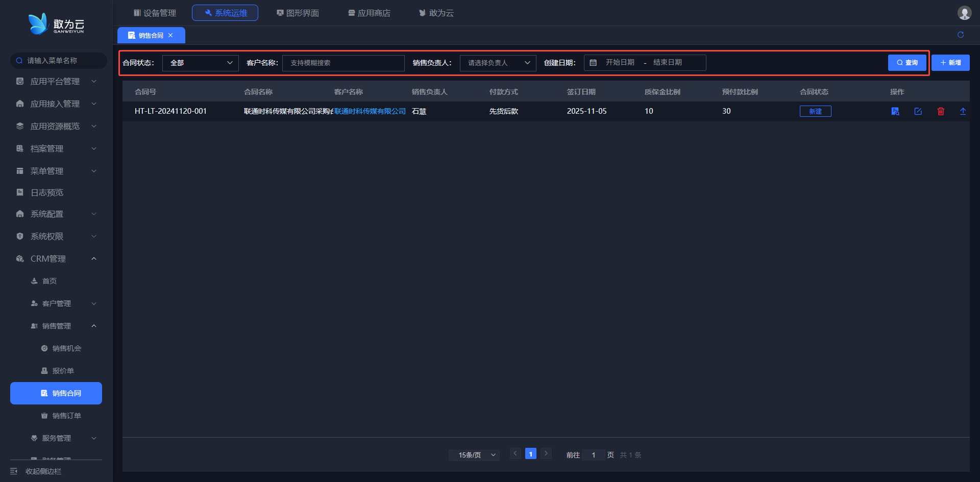Viewport: 980px width, 482px height.
Task: Open the 15条/页 page size dropdown
Action: (474, 455)
